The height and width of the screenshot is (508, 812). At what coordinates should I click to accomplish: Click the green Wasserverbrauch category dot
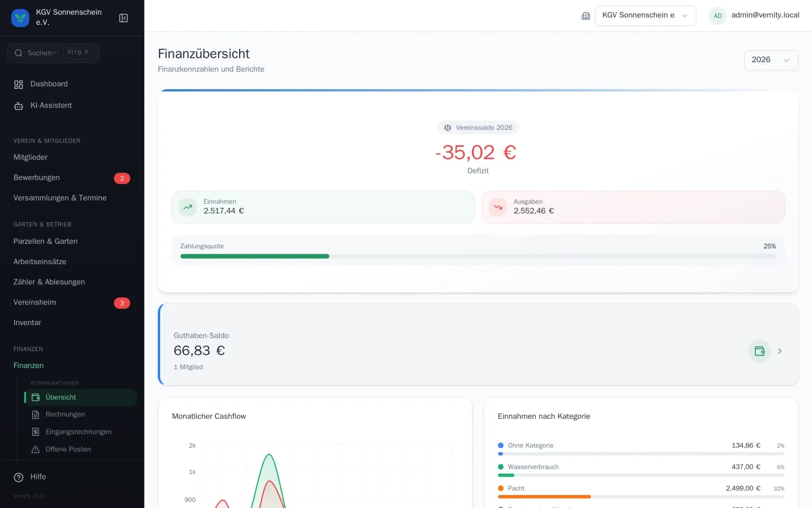tap(501, 467)
